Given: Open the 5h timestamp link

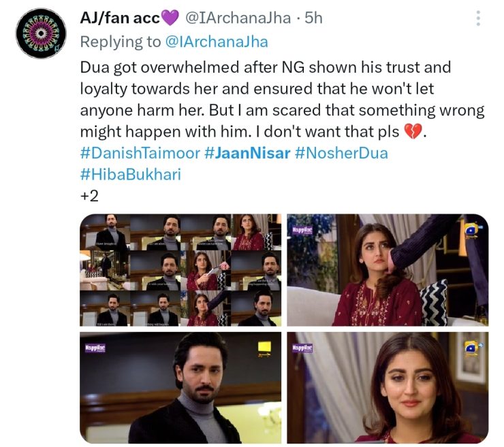Looking at the screenshot, I should tap(313, 18).
